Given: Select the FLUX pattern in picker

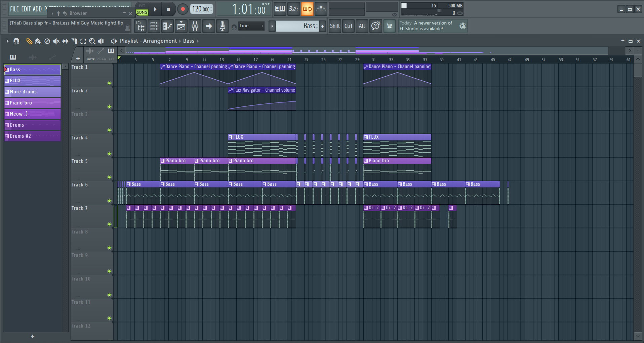Looking at the screenshot, I should click(33, 81).
